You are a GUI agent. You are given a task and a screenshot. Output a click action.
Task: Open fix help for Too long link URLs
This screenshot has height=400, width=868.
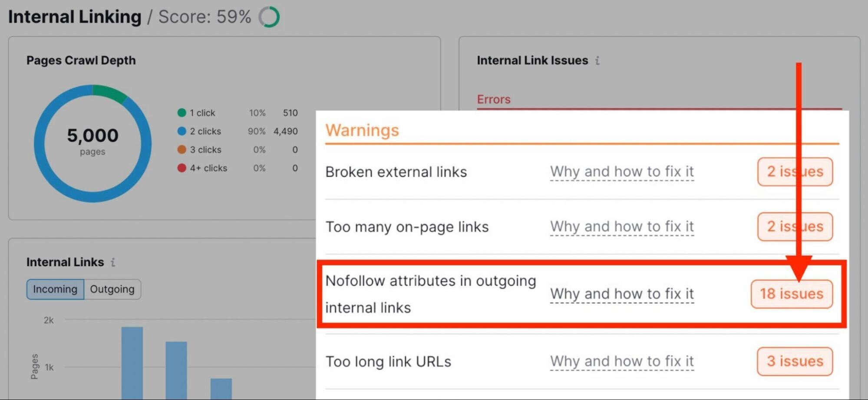click(622, 361)
